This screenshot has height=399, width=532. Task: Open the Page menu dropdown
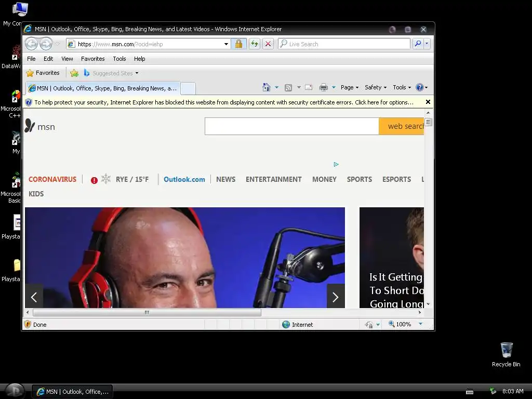point(350,87)
